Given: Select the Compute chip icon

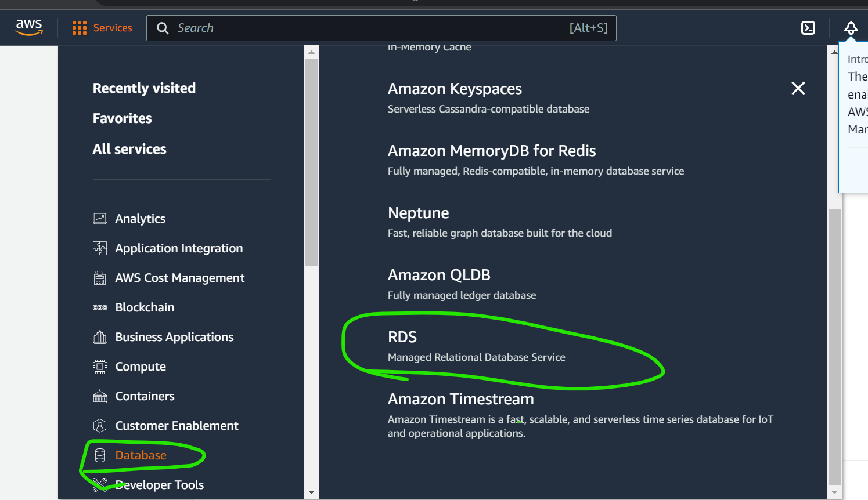Looking at the screenshot, I should point(100,366).
